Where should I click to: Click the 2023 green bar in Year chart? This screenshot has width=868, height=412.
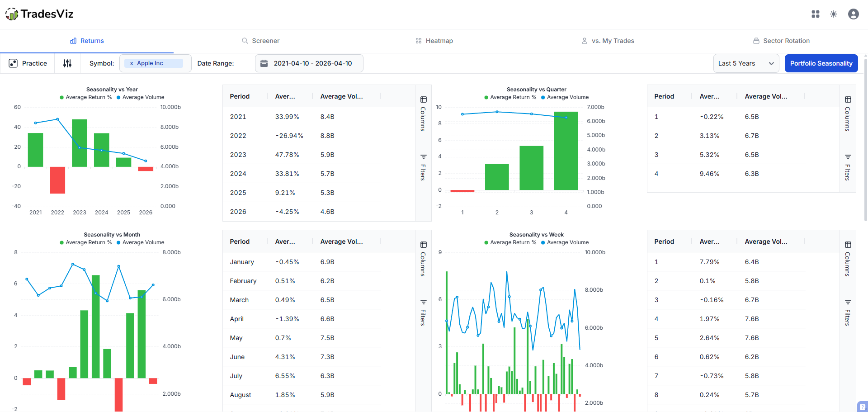(80, 143)
